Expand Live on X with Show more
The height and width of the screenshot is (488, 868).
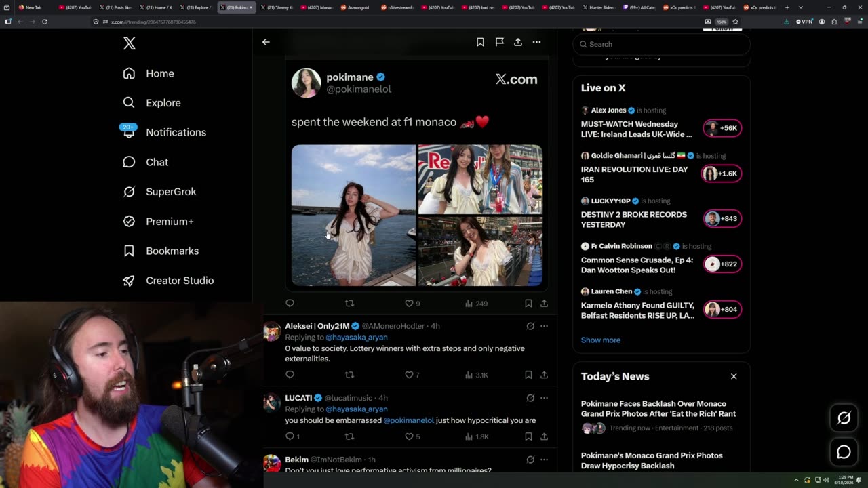pyautogui.click(x=600, y=340)
